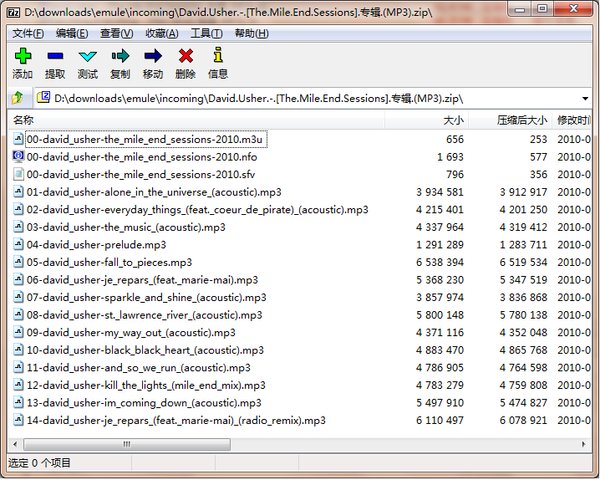Open the View (查看) menu
Image resolution: width=600 pixels, height=480 pixels.
click(x=116, y=33)
